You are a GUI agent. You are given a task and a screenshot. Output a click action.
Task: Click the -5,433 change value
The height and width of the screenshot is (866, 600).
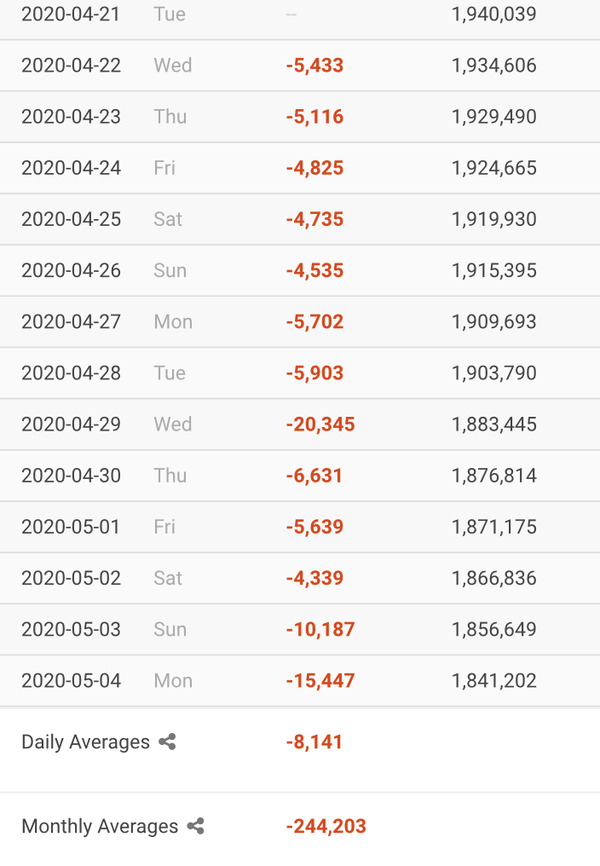point(314,66)
